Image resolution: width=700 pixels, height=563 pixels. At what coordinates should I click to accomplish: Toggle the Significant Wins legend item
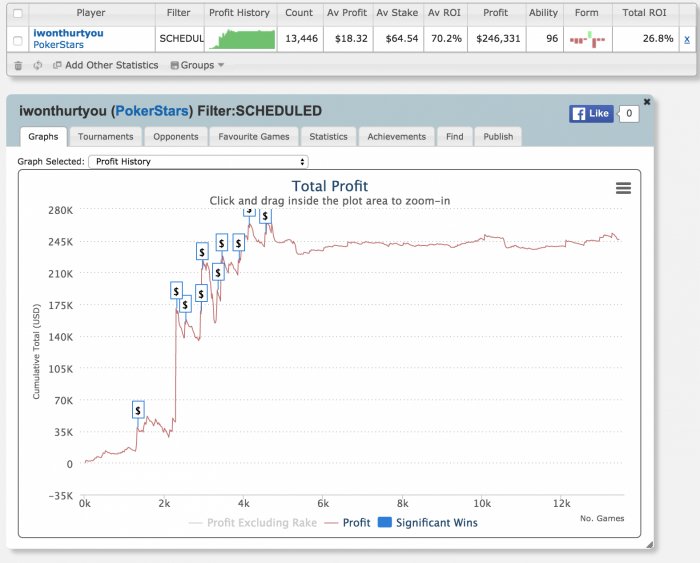tap(428, 523)
